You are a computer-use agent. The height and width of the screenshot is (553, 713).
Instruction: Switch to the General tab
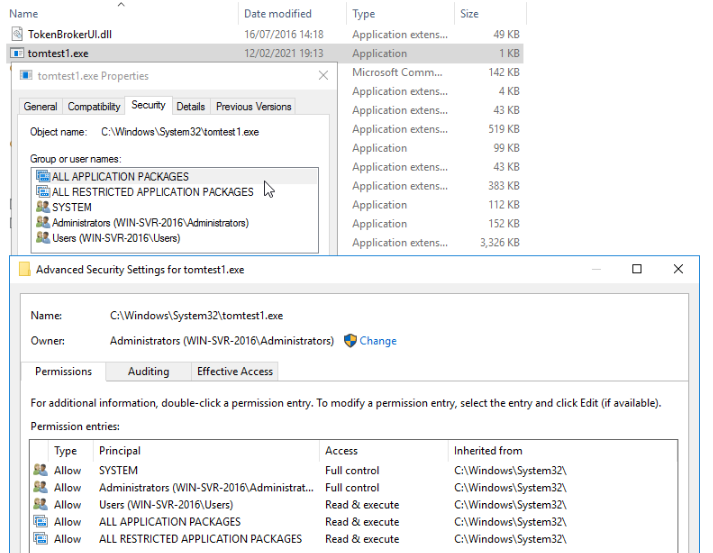coord(40,106)
